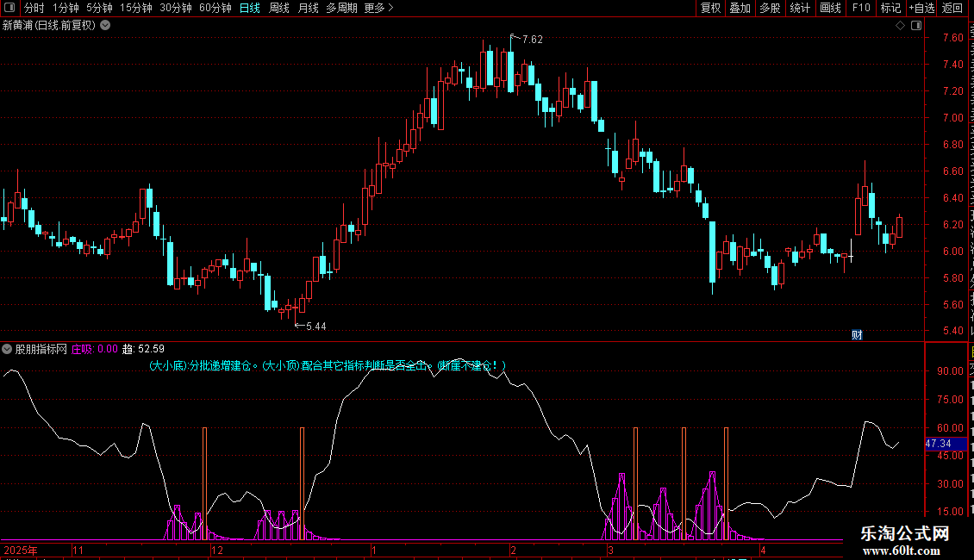Click month 2 on the time axis
Screen dimensions: 974x560
pyautogui.click(x=513, y=550)
